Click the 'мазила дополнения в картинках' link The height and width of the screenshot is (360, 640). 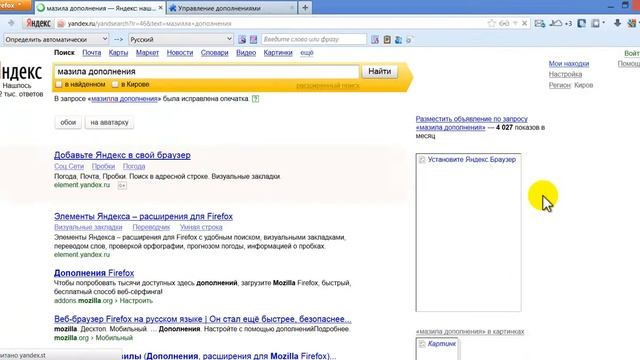[470, 331]
